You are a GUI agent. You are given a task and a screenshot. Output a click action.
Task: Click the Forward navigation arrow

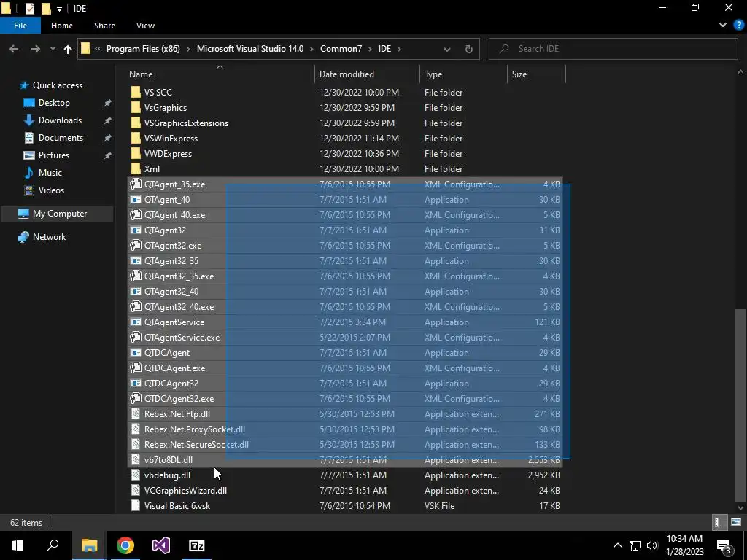[36, 49]
